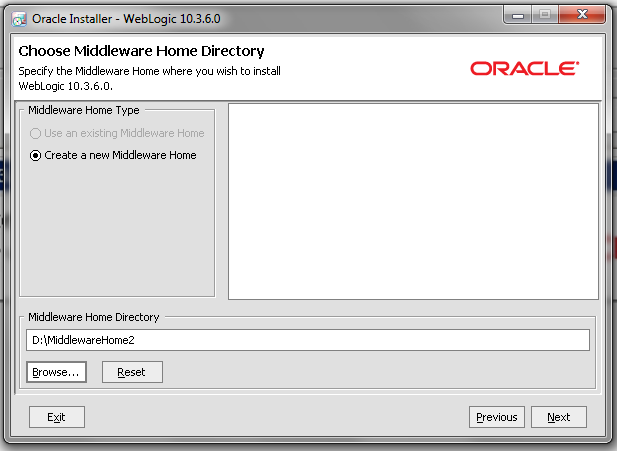Viewport: 617px width, 451px height.
Task: Close the installer with the X button
Action: [x=582, y=15]
